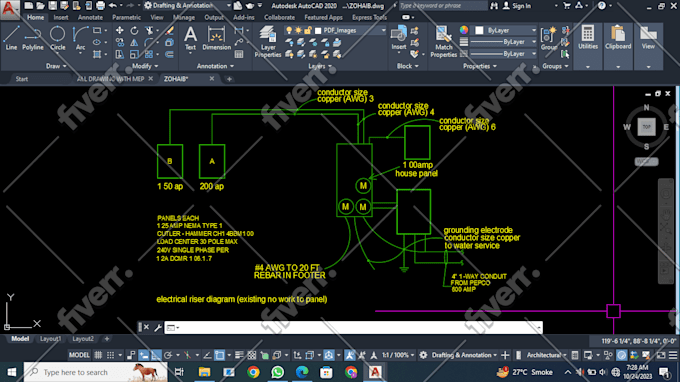Image resolution: width=680 pixels, height=382 pixels.
Task: Open the Annotate ribbon tab
Action: [90, 17]
